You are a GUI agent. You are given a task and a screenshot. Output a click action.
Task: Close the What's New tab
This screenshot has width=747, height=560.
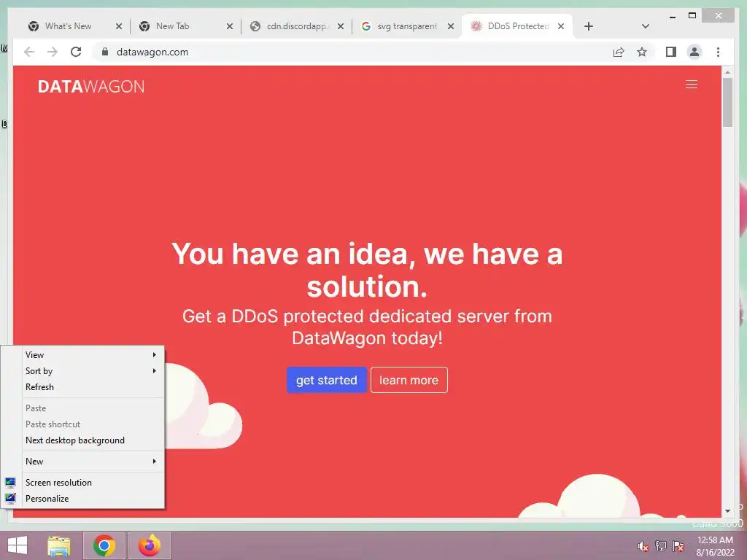(x=119, y=26)
